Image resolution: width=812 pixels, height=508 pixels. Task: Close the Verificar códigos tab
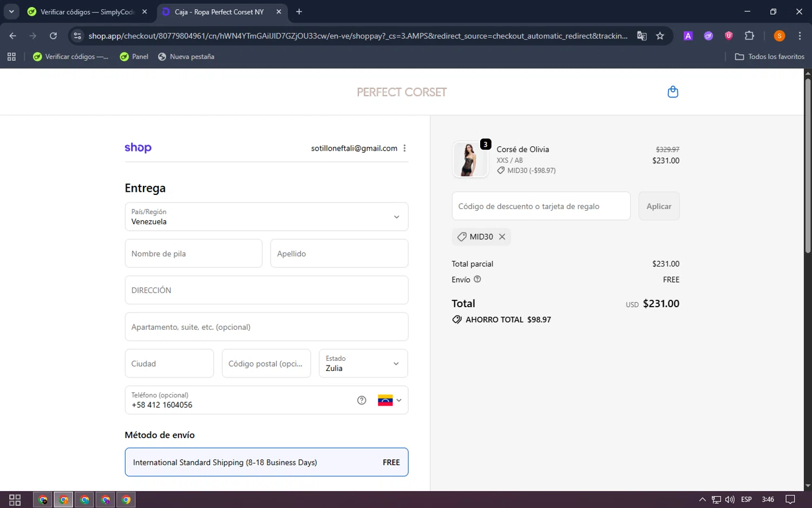point(145,11)
